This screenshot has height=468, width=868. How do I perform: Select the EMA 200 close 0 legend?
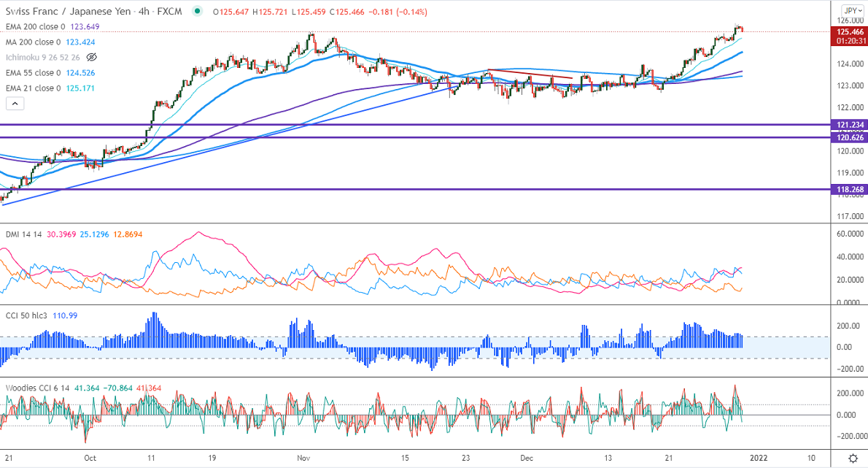point(36,26)
